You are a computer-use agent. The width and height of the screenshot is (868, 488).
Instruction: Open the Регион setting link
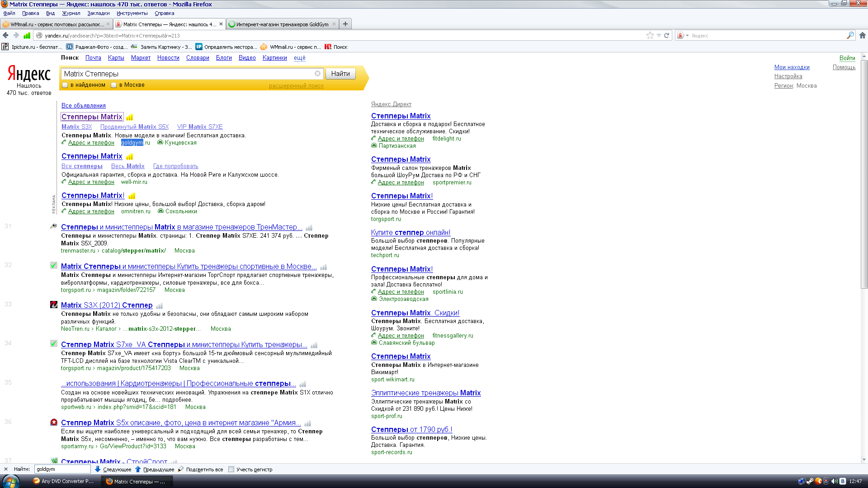click(783, 86)
